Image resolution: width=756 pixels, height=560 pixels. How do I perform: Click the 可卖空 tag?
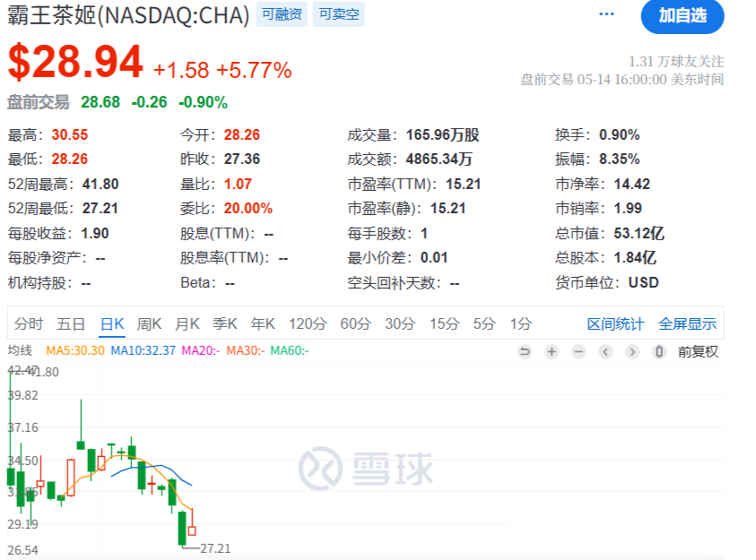pyautogui.click(x=339, y=14)
